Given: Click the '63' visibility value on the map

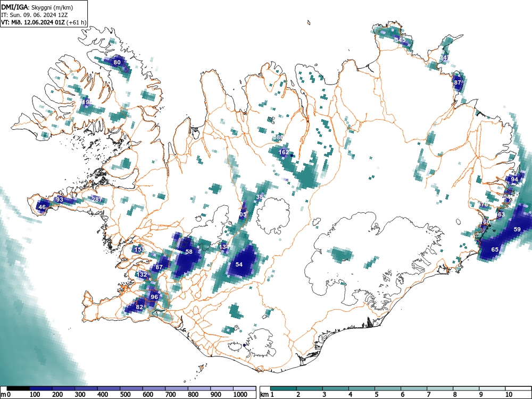Looking at the screenshot, I should (501, 214).
